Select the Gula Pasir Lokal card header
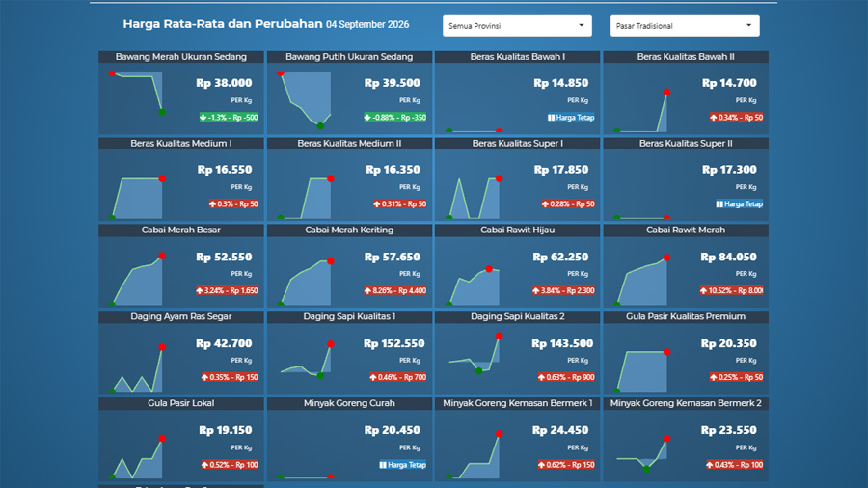Image resolution: width=868 pixels, height=488 pixels. tap(181, 403)
